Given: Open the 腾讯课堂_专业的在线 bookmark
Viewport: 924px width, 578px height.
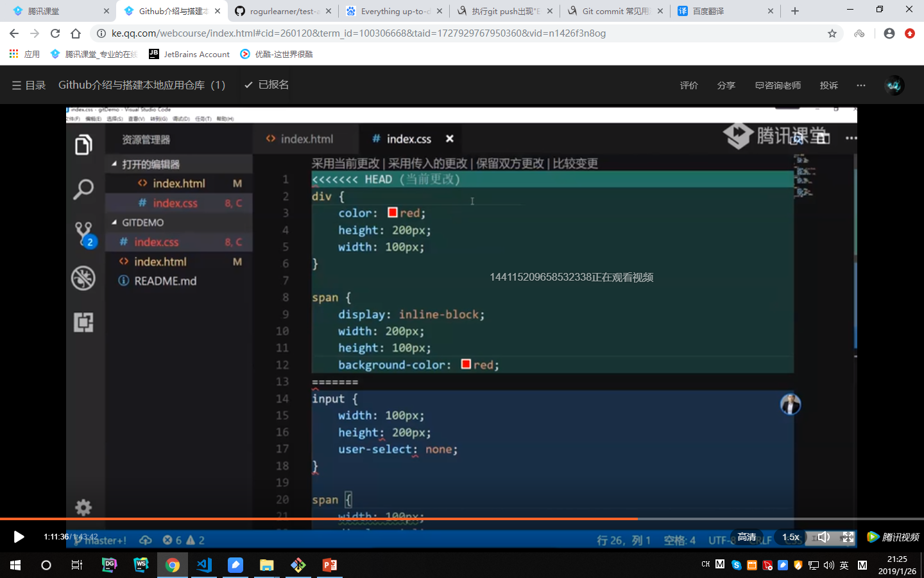Looking at the screenshot, I should pos(94,54).
